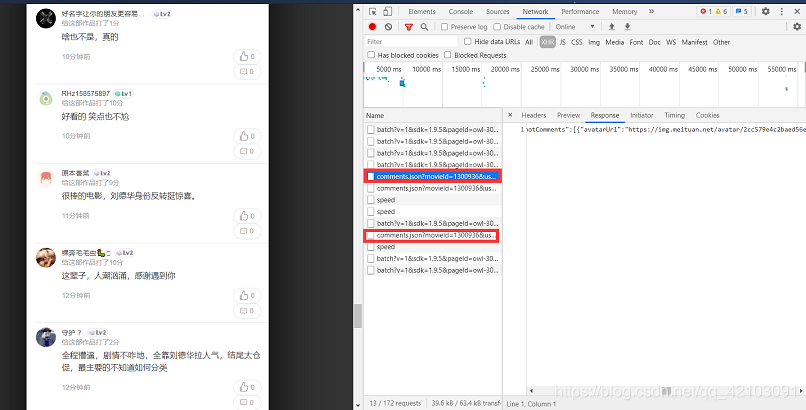
Task: Reply to the comment by RHz158575897
Action: 247,151
